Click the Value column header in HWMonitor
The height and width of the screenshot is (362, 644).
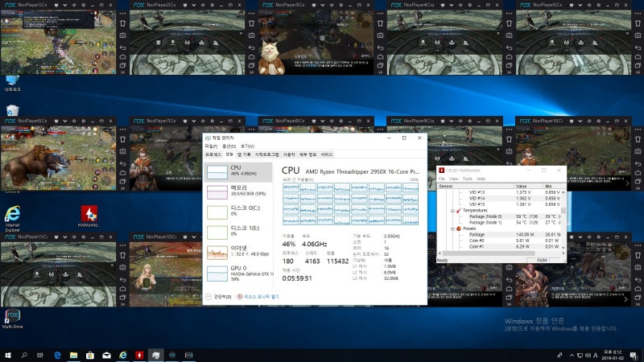(528, 187)
